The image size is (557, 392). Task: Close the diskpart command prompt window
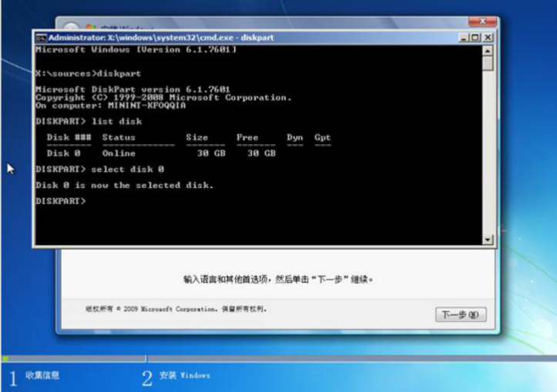point(488,37)
